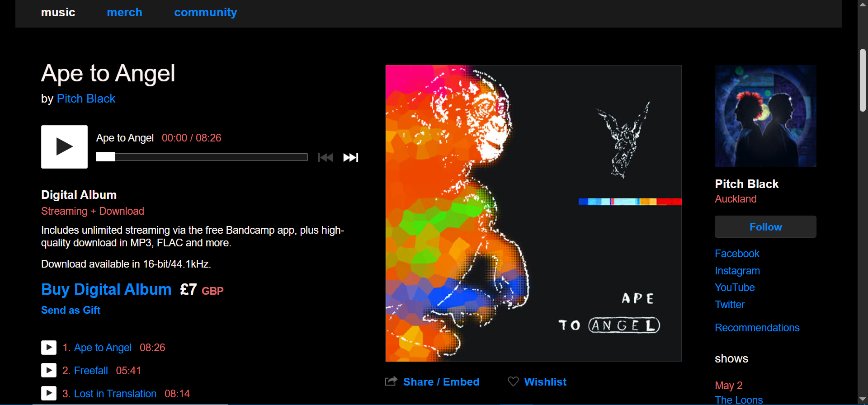Open the Recommendations link
The width and height of the screenshot is (868, 405).
tap(757, 328)
